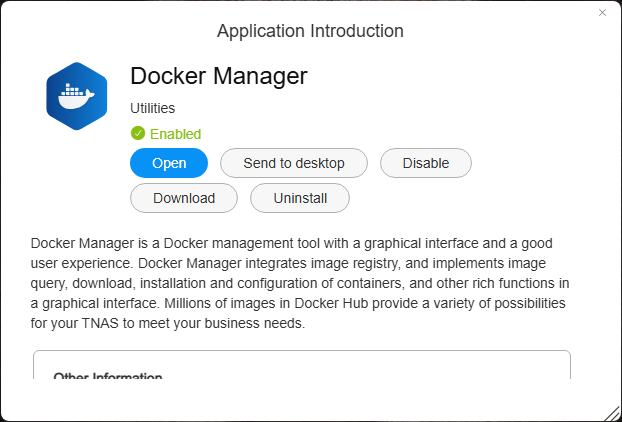The image size is (622, 422).
Task: Click the window resize grip corner
Action: [612, 413]
